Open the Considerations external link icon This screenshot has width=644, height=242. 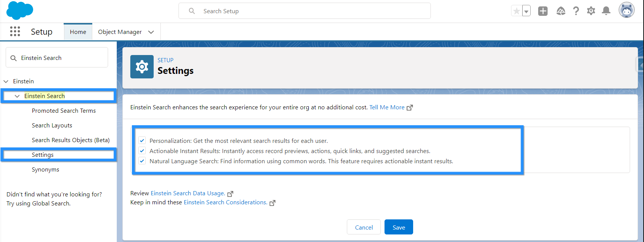[272, 203]
